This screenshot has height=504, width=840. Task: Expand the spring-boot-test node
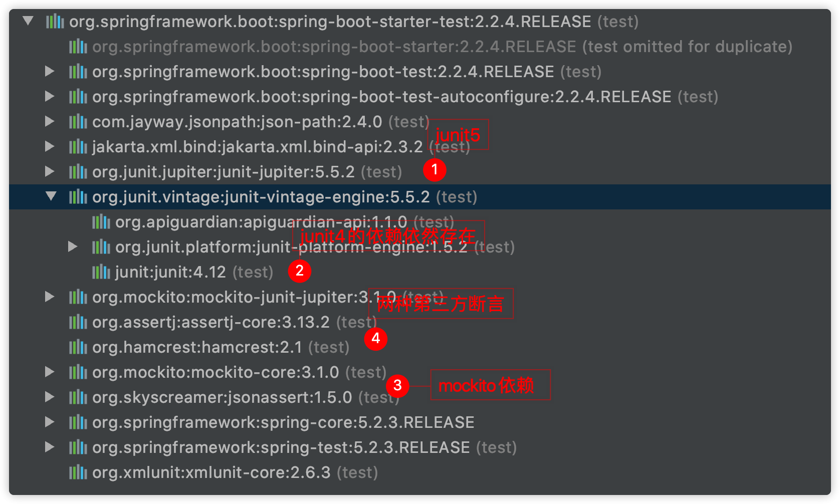50,72
